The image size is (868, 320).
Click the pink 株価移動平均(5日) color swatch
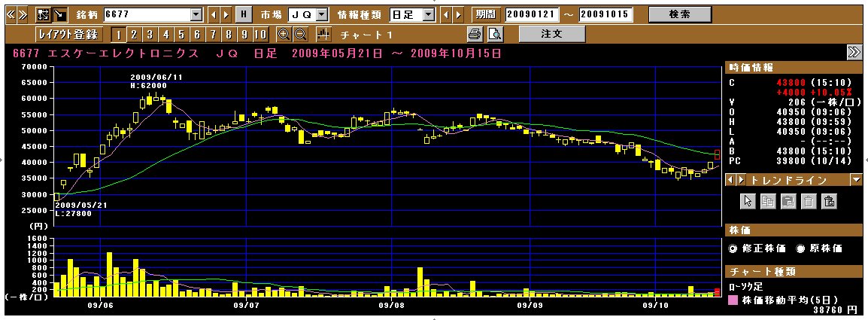733,300
